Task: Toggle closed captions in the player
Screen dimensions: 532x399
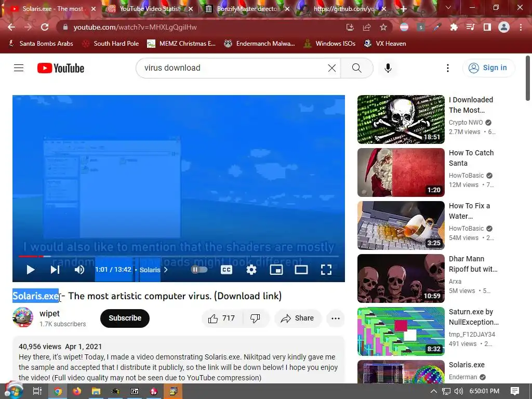Action: pyautogui.click(x=227, y=270)
